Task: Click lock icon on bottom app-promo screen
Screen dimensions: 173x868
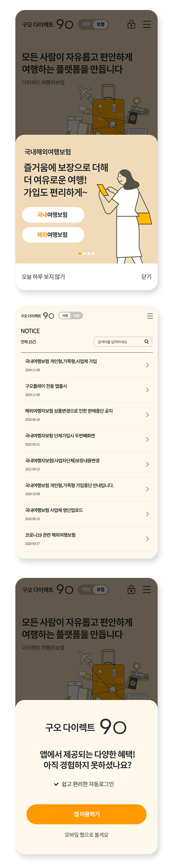Action: 131,589
